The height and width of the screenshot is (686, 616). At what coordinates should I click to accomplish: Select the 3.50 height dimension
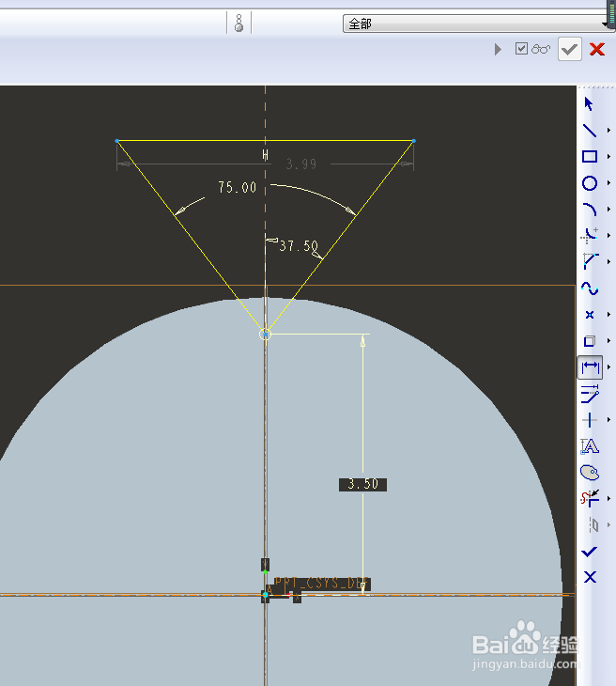pos(362,484)
